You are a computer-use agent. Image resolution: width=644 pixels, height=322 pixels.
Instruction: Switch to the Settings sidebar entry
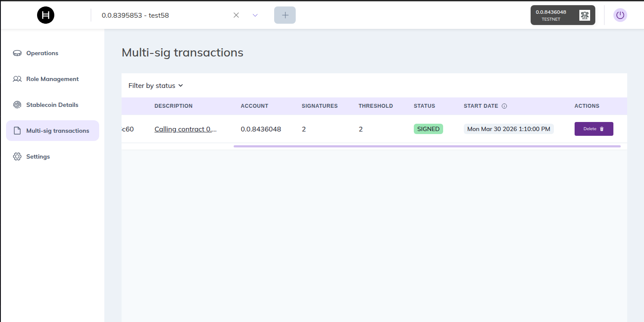38,156
